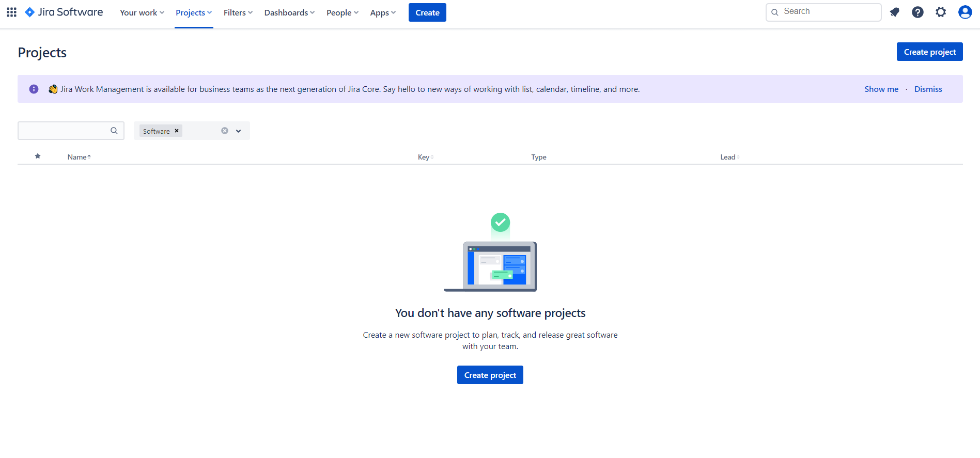Open the Dashboards menu

point(289,12)
